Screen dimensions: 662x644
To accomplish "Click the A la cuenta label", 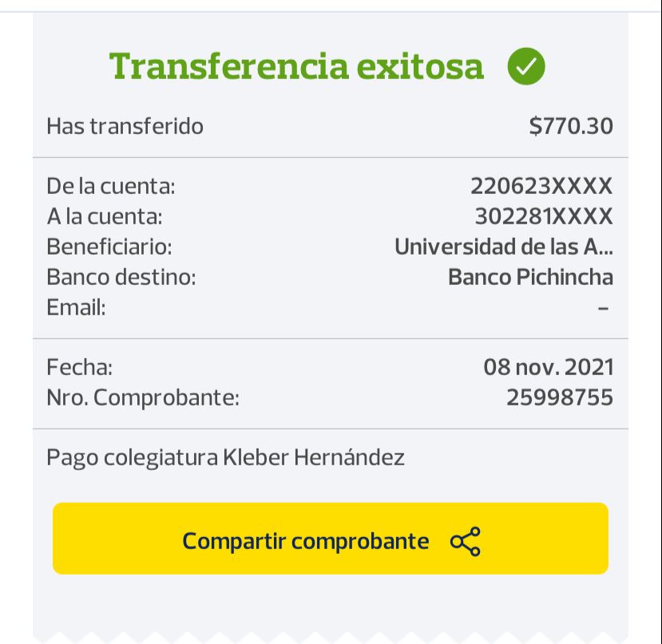I will pos(105,216).
